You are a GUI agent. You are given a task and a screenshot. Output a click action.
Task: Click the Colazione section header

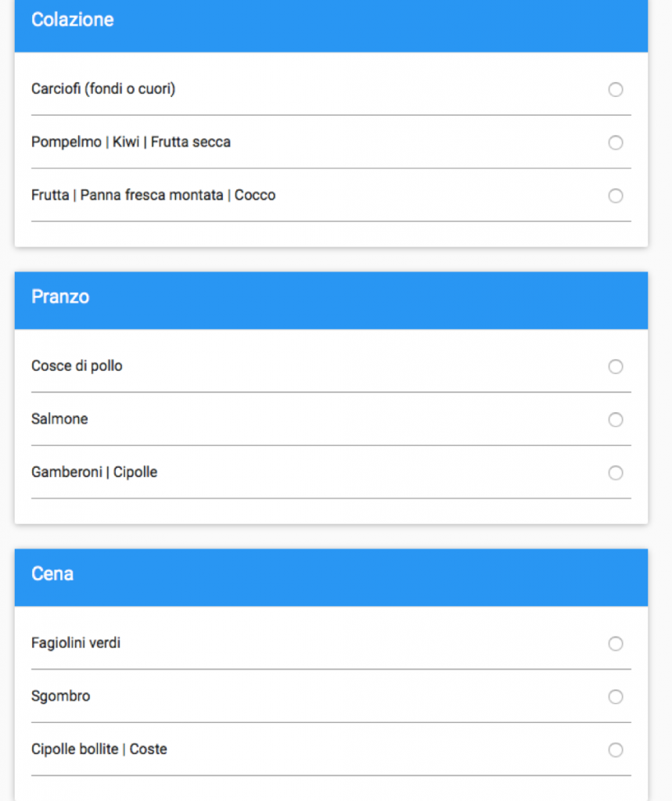pos(73,20)
